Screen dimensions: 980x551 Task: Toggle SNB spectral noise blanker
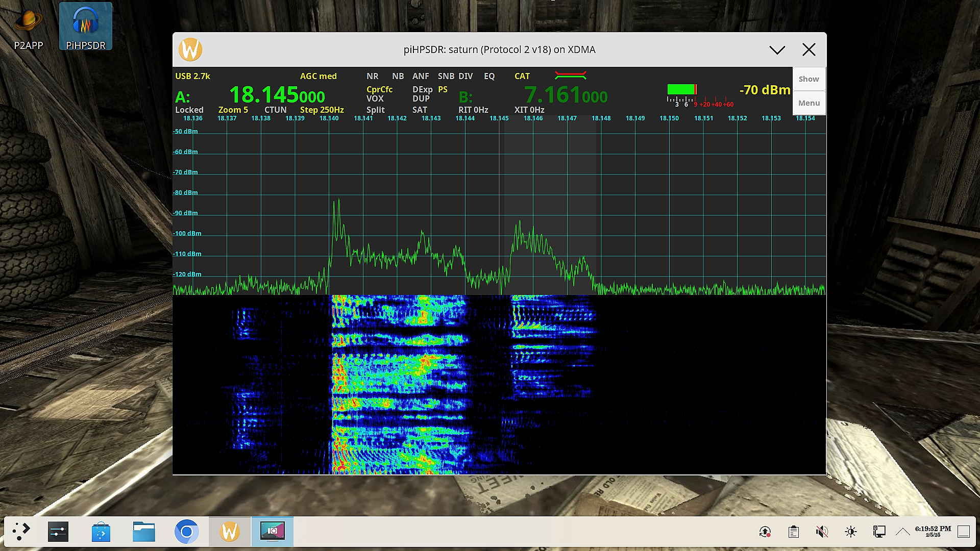(446, 76)
